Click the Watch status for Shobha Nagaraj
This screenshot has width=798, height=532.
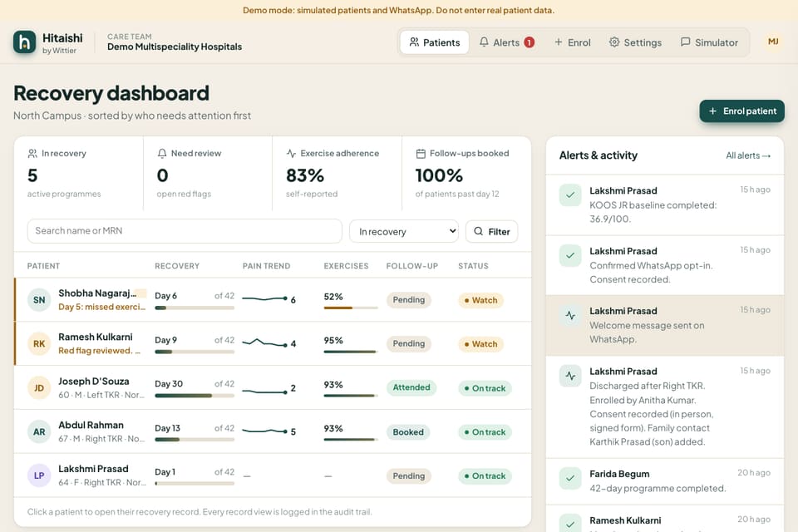pos(481,300)
